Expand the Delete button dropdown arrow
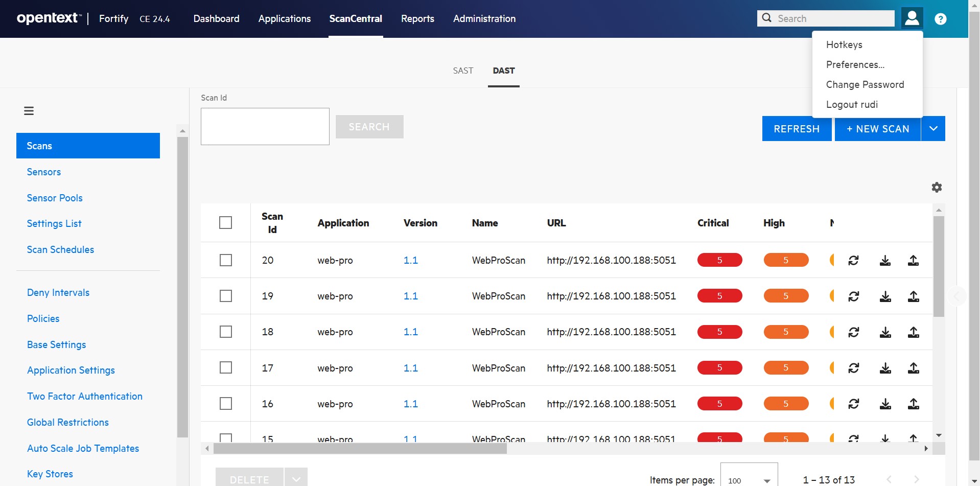The width and height of the screenshot is (980, 486). [296, 479]
